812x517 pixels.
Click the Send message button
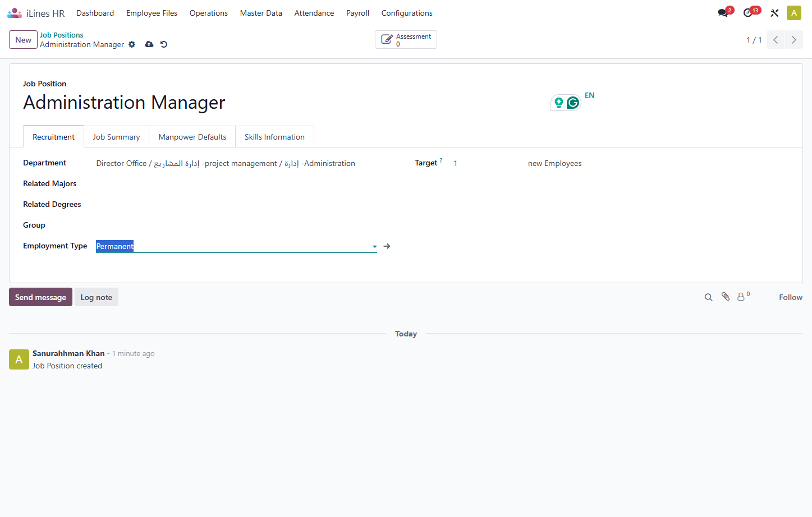click(40, 297)
